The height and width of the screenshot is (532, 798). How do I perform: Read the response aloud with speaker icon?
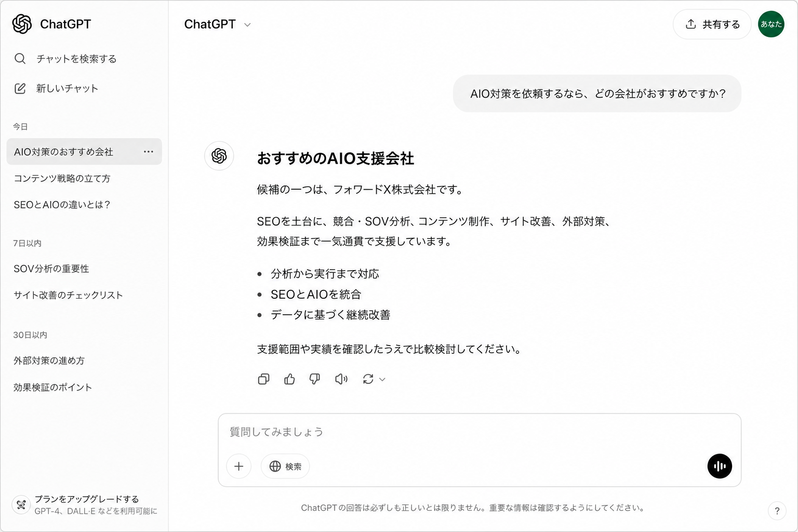[x=341, y=379]
